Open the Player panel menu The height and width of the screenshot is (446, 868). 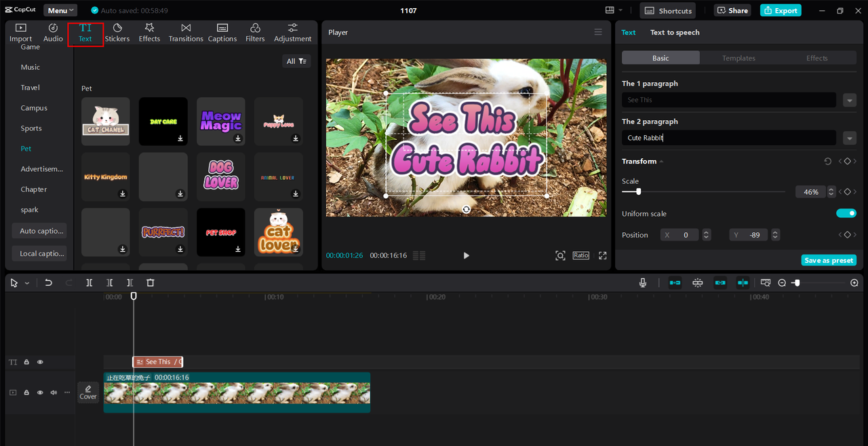tap(598, 32)
